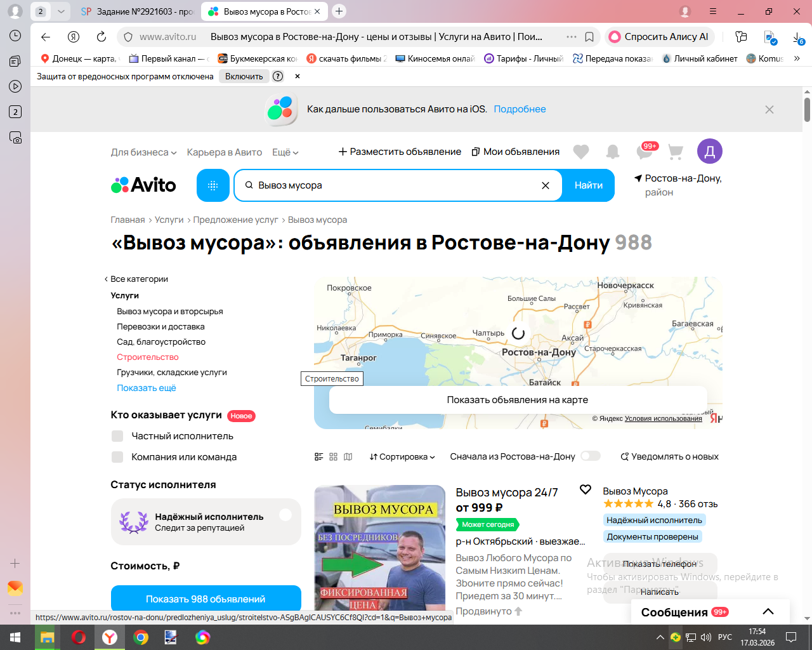Click the Avito logo

[x=143, y=185]
